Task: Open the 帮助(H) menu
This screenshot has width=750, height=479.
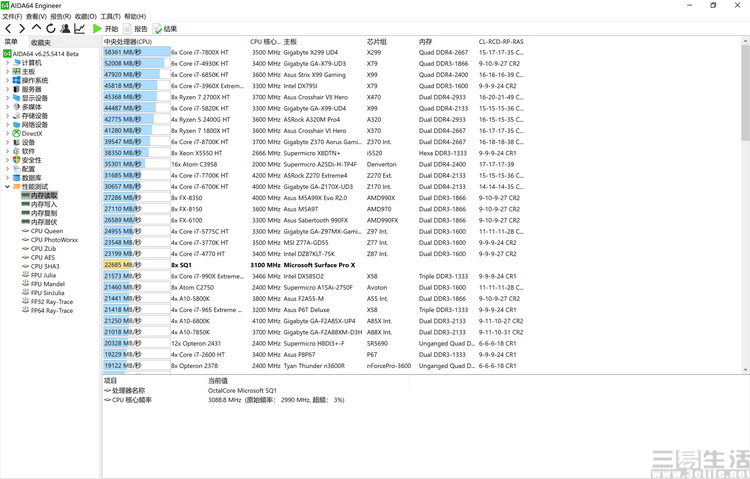Action: 135,16
